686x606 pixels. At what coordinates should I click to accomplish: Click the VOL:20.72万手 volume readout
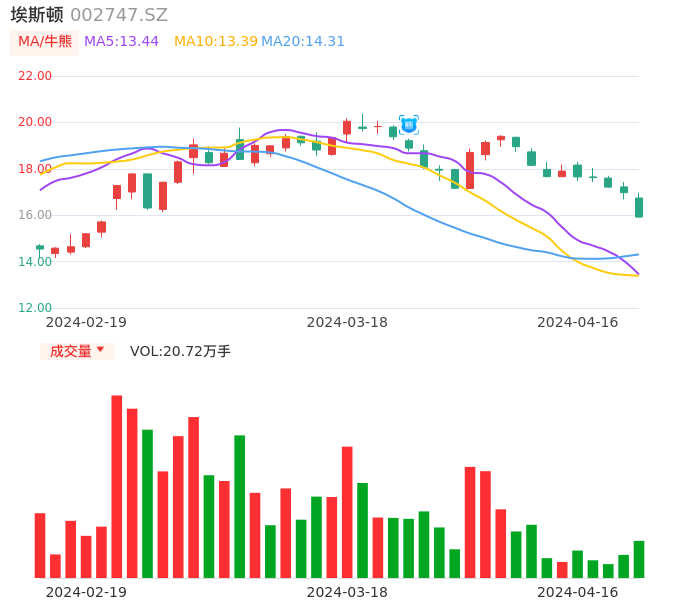click(x=180, y=351)
